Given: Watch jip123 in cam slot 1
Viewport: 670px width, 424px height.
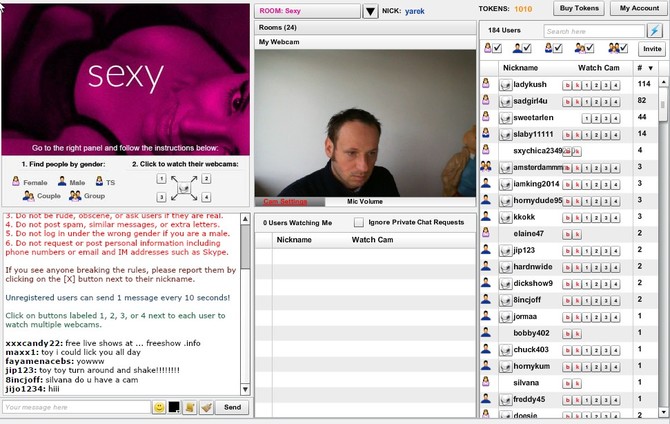Looking at the screenshot, I should [587, 251].
